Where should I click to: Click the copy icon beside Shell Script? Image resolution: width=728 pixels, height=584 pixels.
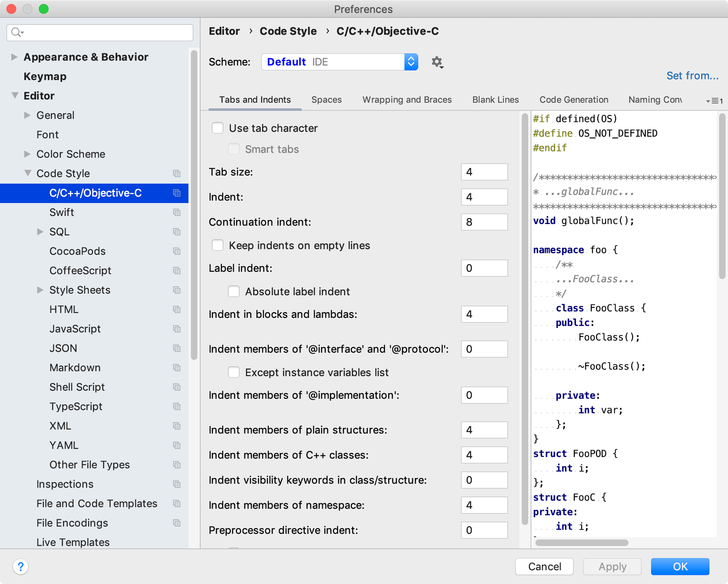click(177, 387)
